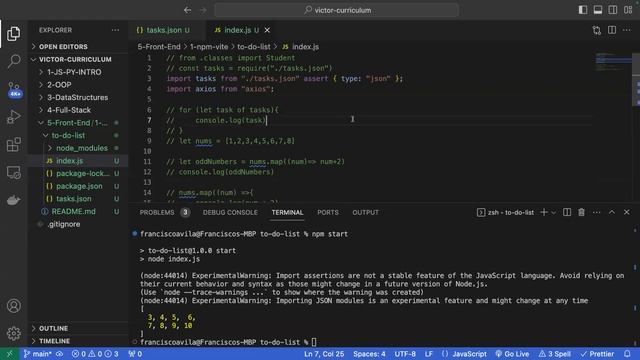
Task: Switch to the tasks.json editor tab
Action: click(x=163, y=30)
